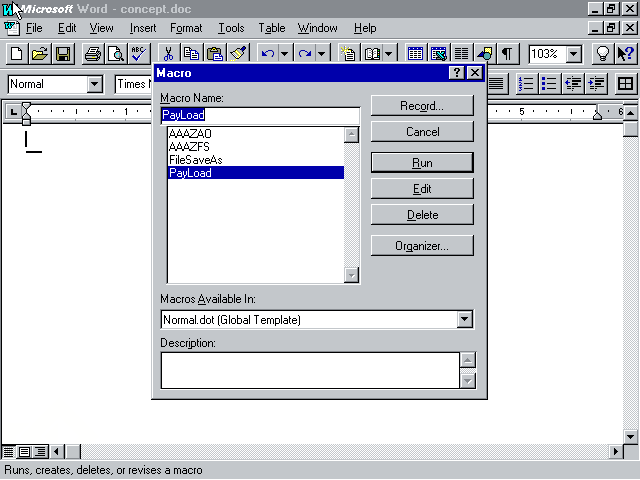Open Print Preview magnifier icon

click(x=116, y=53)
